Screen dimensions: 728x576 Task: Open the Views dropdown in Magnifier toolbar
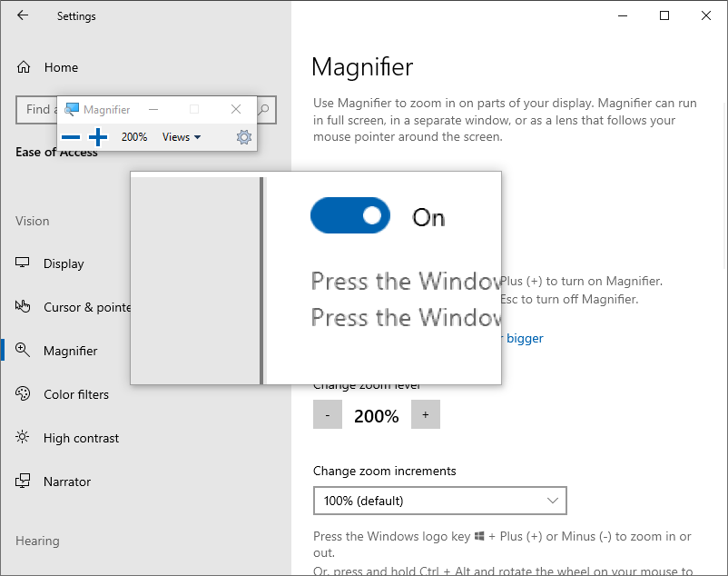[x=181, y=137]
